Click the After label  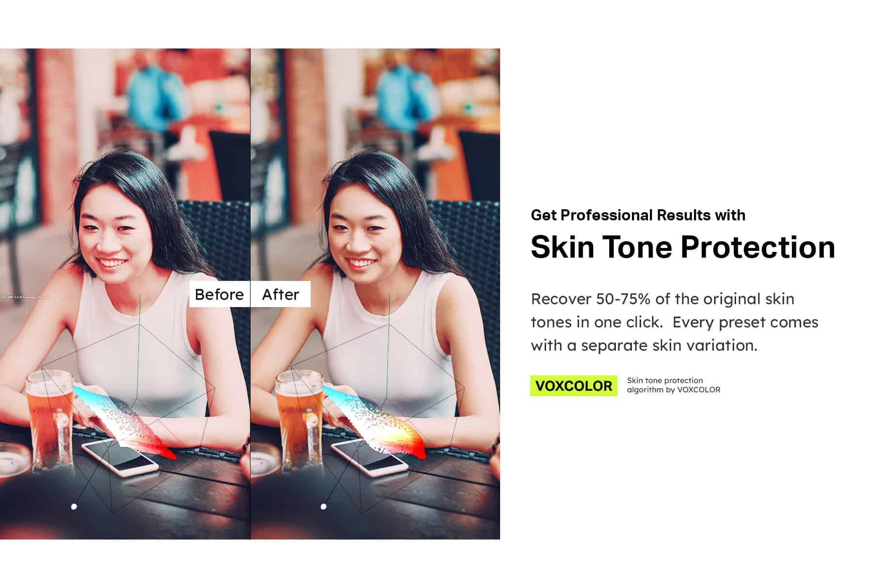pos(281,294)
